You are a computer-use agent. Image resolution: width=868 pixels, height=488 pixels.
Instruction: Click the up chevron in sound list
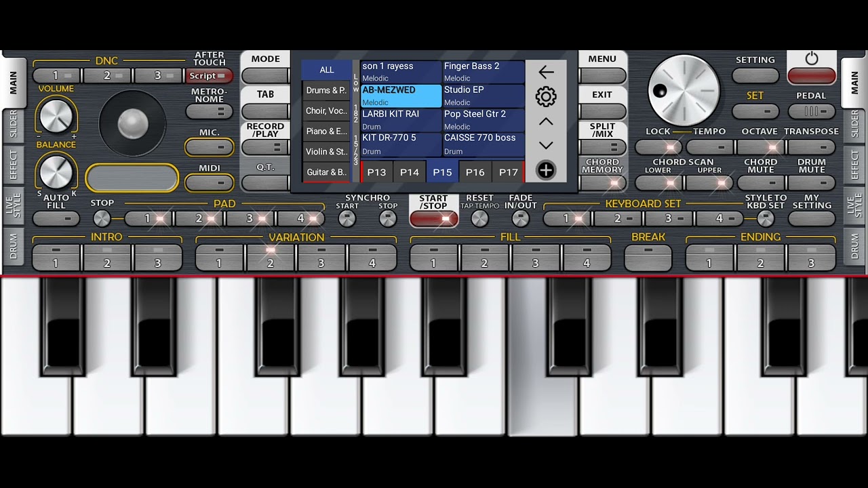546,122
